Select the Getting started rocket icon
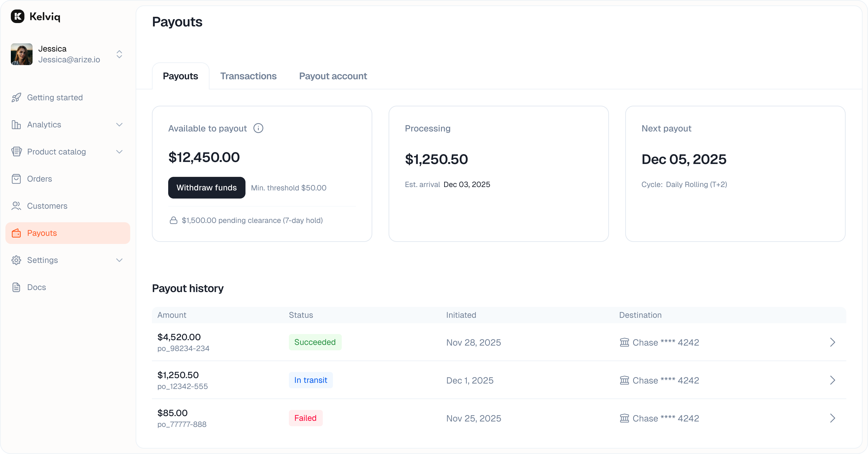Viewport: 868px width, 454px height. point(17,97)
